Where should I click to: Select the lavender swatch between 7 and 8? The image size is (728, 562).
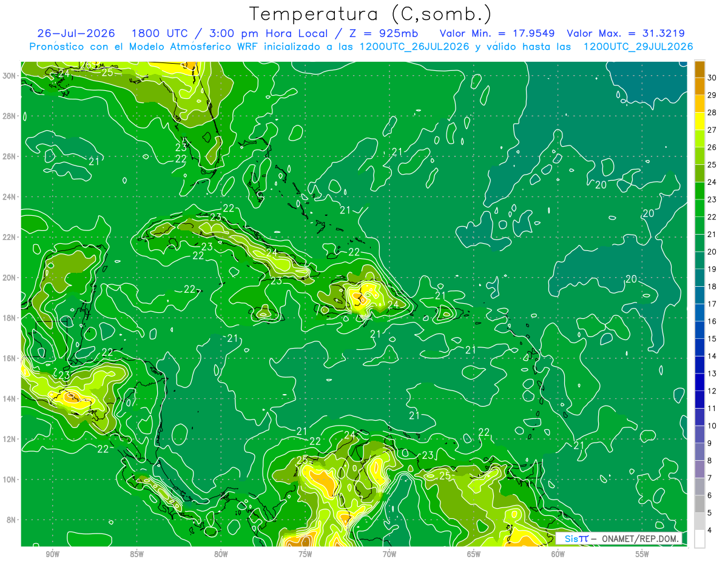[x=699, y=469]
